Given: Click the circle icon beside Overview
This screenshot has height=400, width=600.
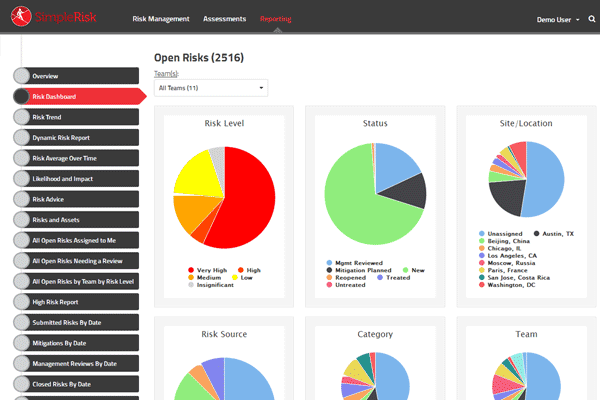Looking at the screenshot, I should tap(22, 76).
